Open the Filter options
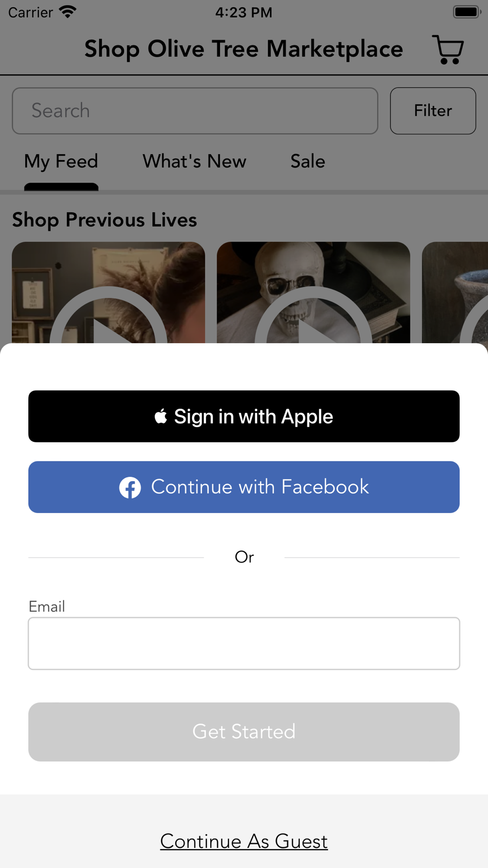 (x=433, y=111)
